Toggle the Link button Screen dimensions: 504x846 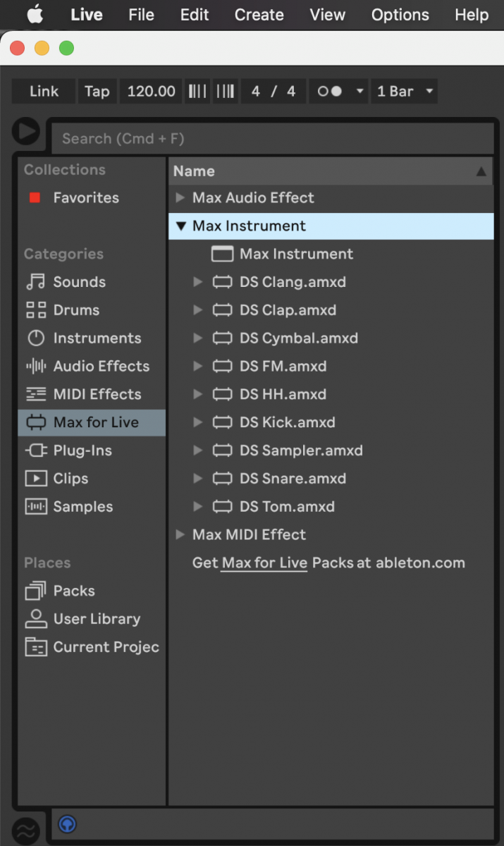pos(44,91)
